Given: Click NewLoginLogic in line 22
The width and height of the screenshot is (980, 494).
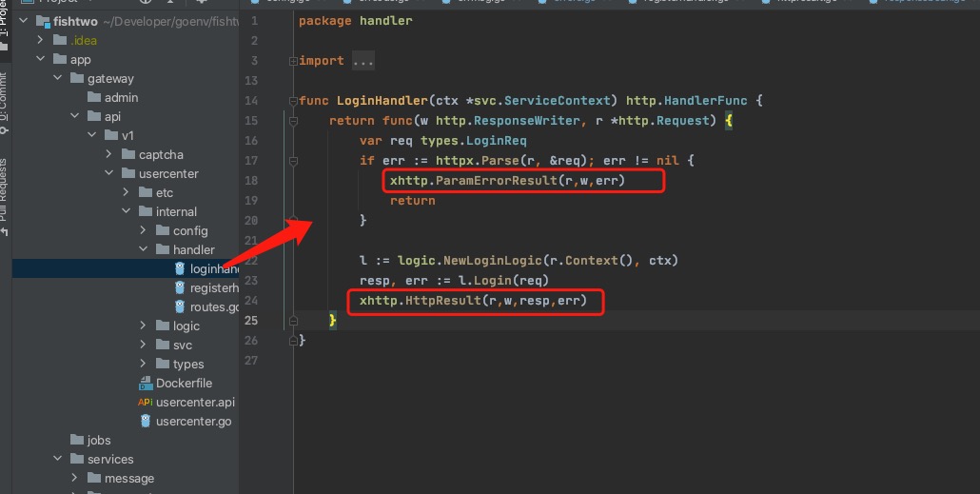Looking at the screenshot, I should pos(493,261).
